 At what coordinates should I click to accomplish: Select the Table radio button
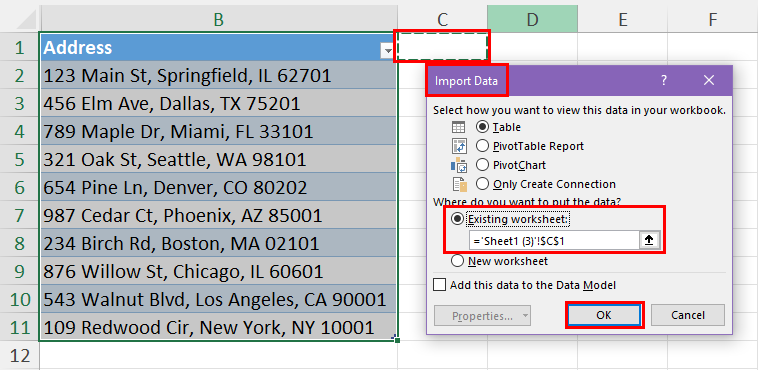pos(482,127)
